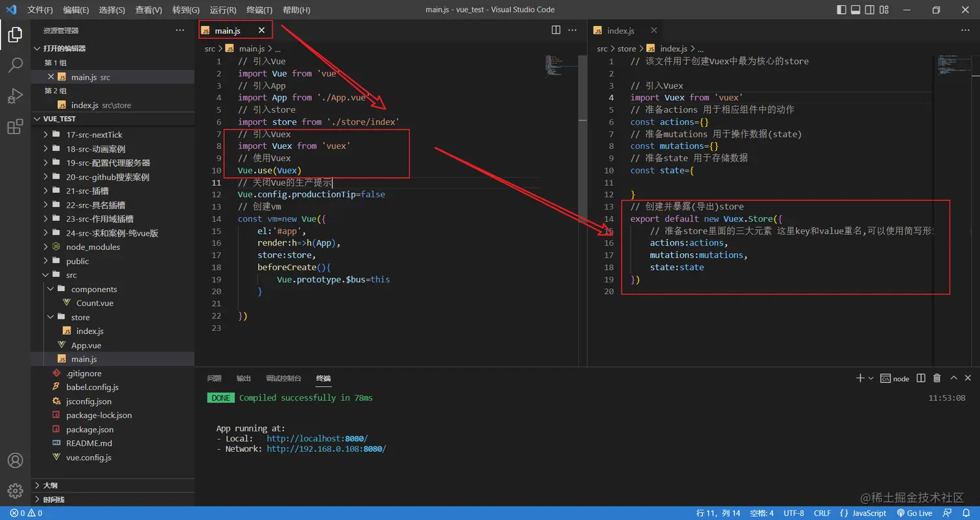Open the 查看(V) menu
The image size is (980, 520).
[149, 10]
